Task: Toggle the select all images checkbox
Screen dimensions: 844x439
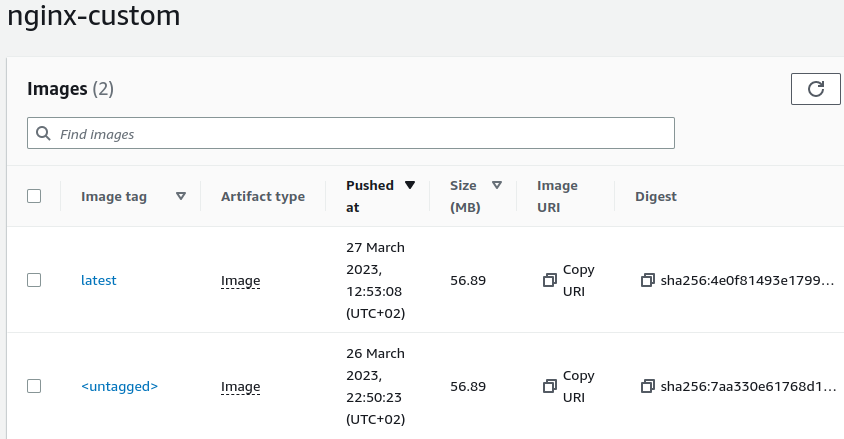Action: 34,196
